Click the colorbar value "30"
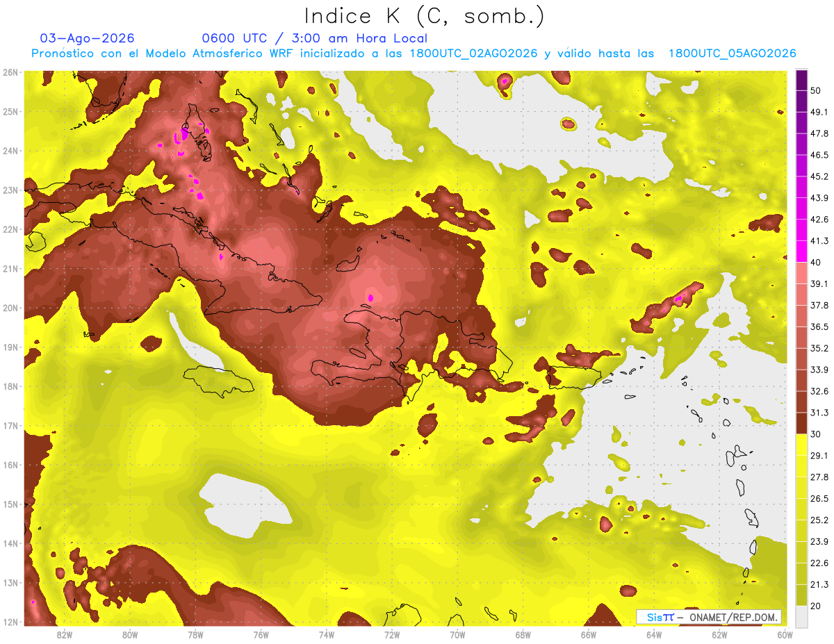834x644 pixels. [x=817, y=434]
